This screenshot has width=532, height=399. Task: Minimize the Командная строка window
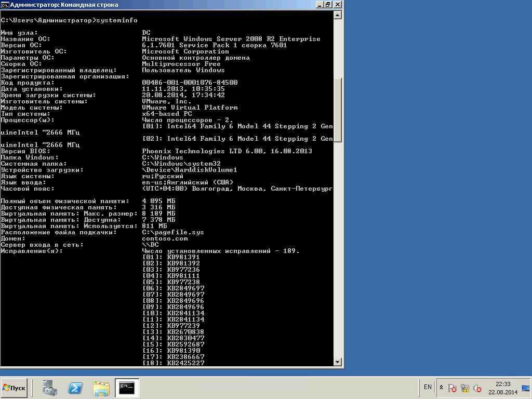[x=318, y=5]
